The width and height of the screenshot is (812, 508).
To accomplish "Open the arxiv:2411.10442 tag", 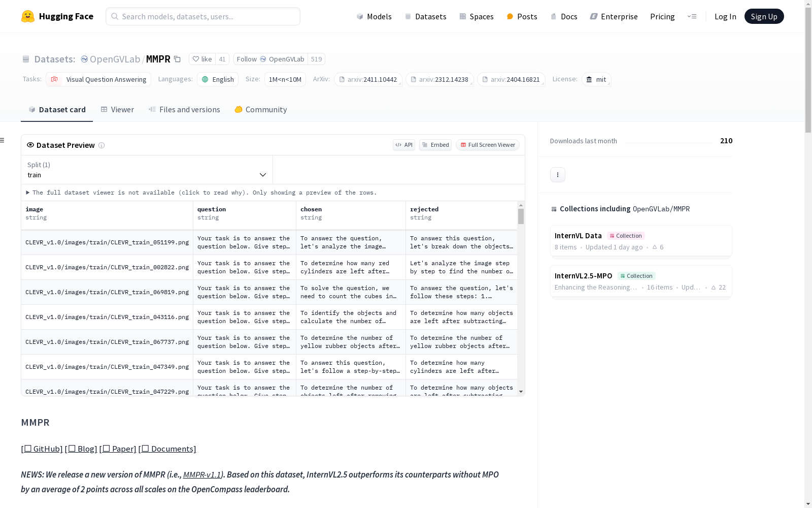I will pos(368,79).
